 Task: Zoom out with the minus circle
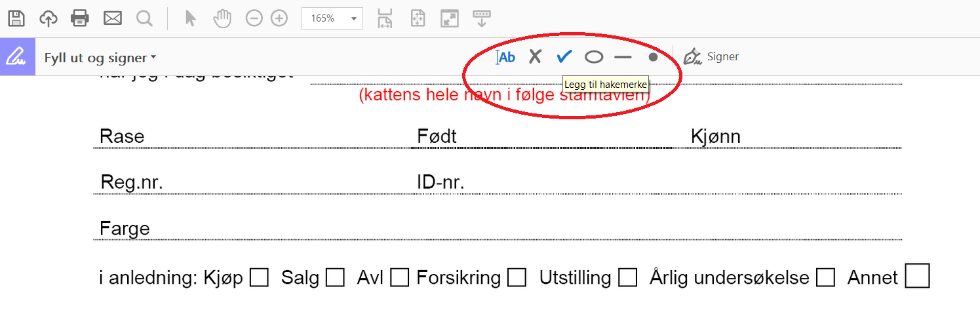click(x=254, y=18)
